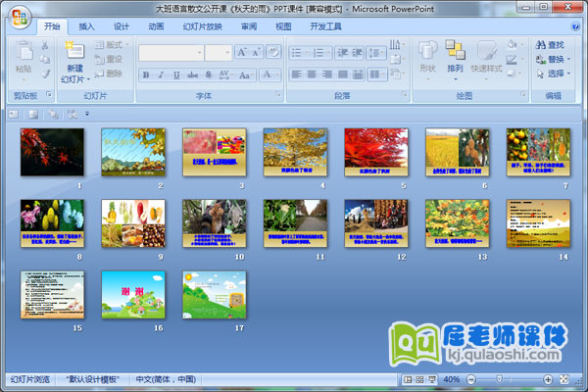588x392 pixels.
Task: Click the zoom out minus button
Action: pos(471,379)
